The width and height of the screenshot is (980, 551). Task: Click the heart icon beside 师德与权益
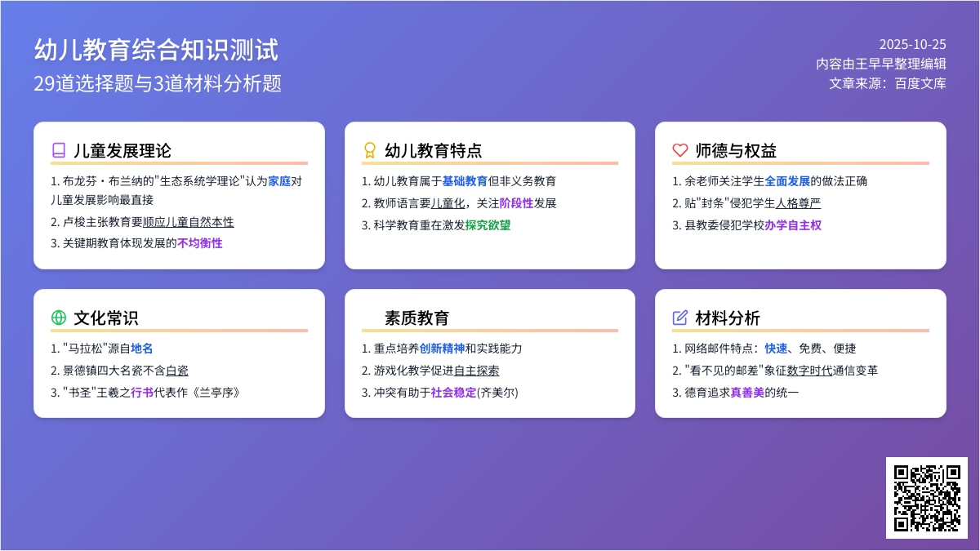679,150
